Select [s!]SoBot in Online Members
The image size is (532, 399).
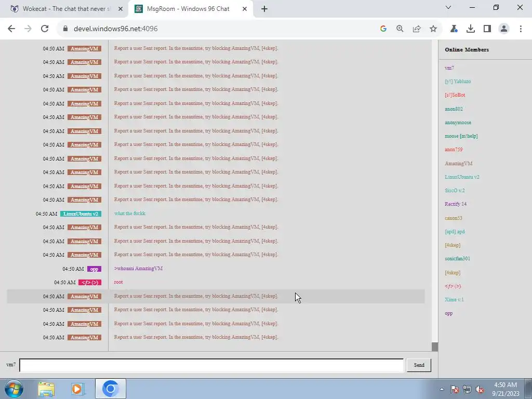(455, 95)
